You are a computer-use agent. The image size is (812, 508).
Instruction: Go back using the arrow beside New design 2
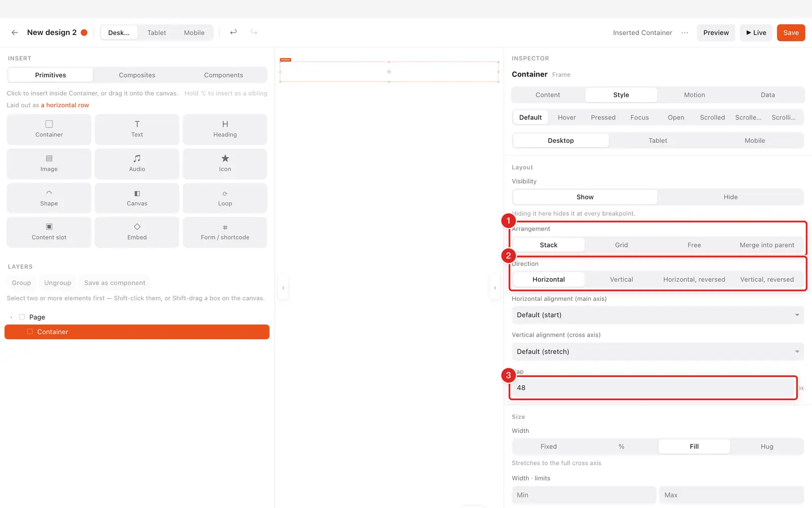15,33
